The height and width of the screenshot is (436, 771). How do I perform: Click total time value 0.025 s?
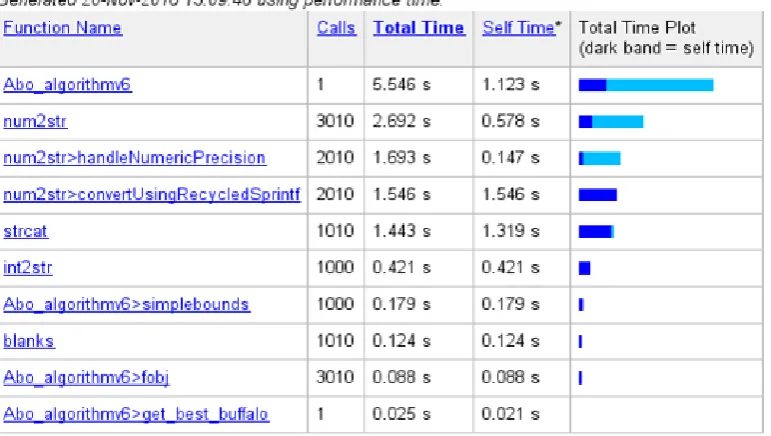[x=401, y=414]
